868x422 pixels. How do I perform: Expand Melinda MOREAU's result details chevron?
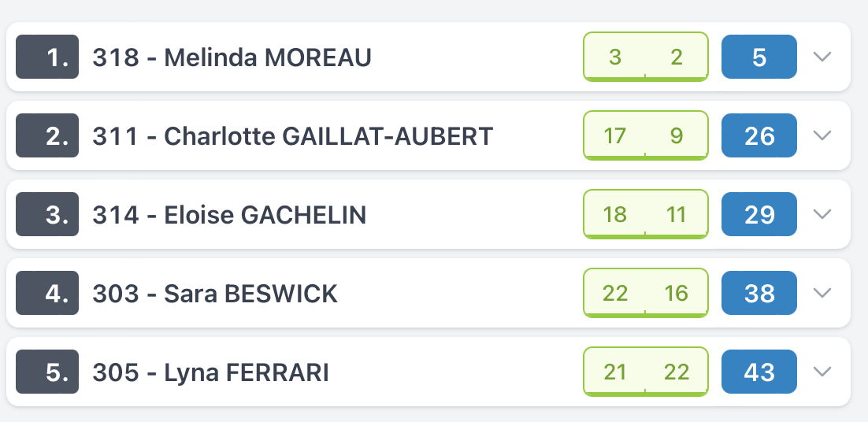pos(822,57)
